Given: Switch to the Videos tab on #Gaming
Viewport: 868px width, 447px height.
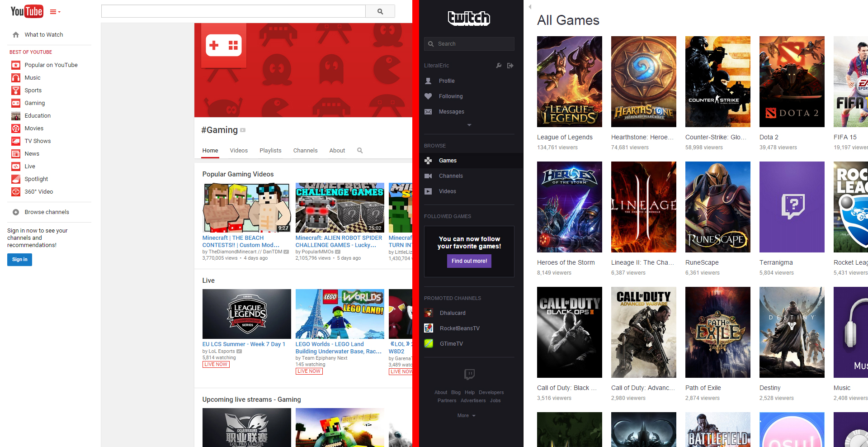Looking at the screenshot, I should 239,151.
